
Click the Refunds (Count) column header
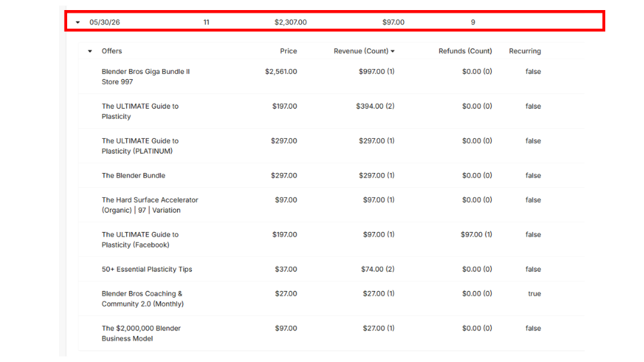[465, 51]
